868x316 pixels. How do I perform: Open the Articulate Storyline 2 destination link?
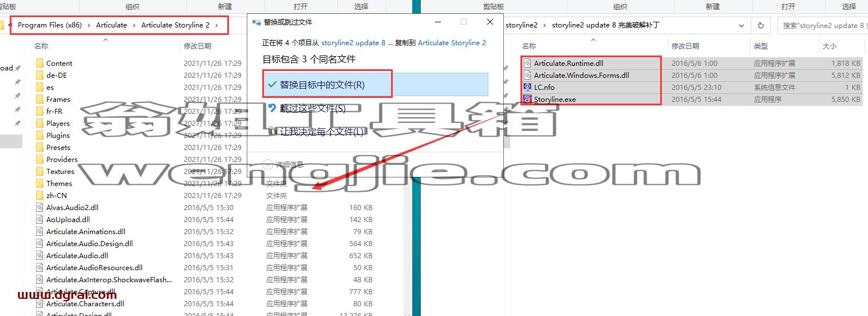(452, 42)
